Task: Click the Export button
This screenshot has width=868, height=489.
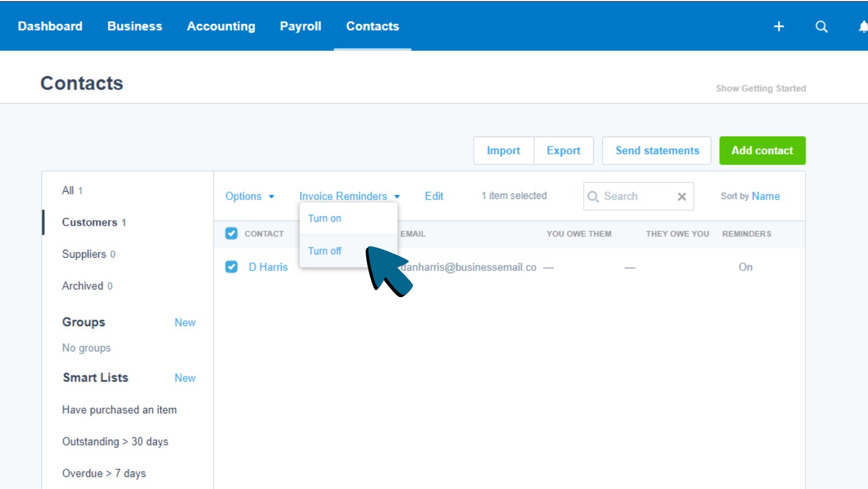Action: tap(564, 151)
